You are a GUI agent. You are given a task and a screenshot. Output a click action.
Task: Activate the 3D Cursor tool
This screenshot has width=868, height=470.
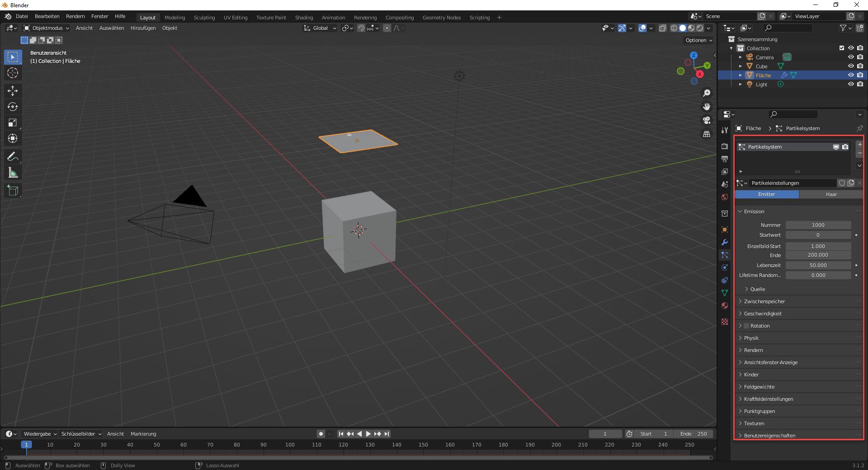[13, 73]
